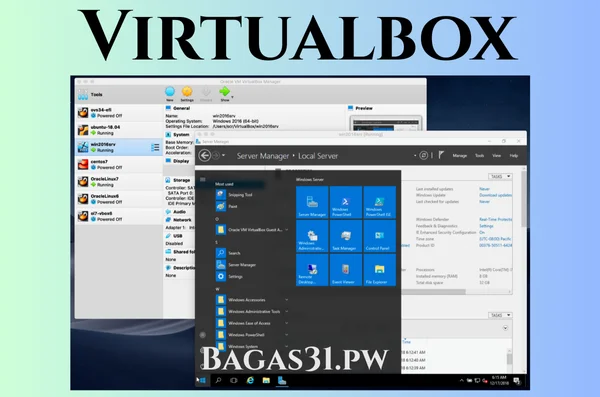Open the View menu
This screenshot has height=397, width=600.
point(496,155)
